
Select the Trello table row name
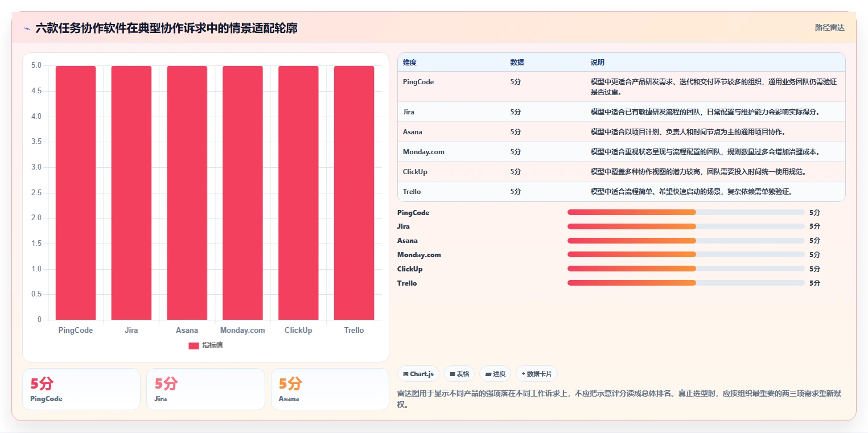pyautogui.click(x=412, y=192)
